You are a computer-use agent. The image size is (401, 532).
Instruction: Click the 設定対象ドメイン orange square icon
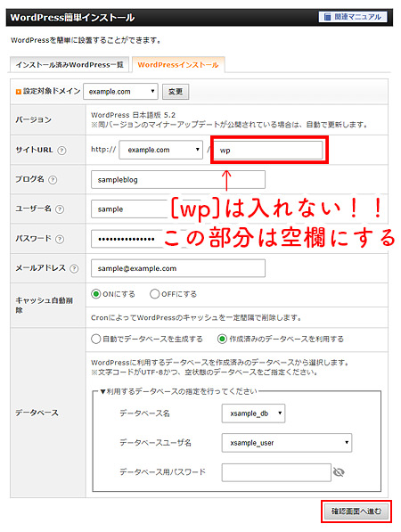[x=19, y=92]
